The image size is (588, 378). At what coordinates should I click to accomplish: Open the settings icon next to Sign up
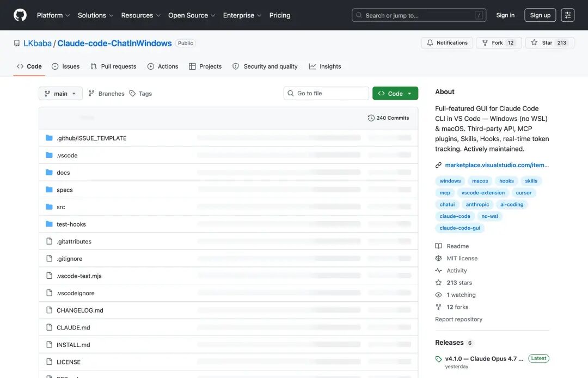click(567, 15)
